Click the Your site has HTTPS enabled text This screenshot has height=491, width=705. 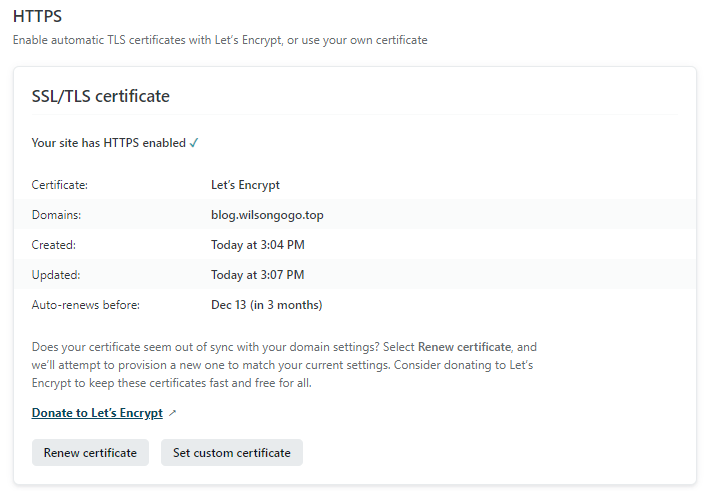pos(108,143)
